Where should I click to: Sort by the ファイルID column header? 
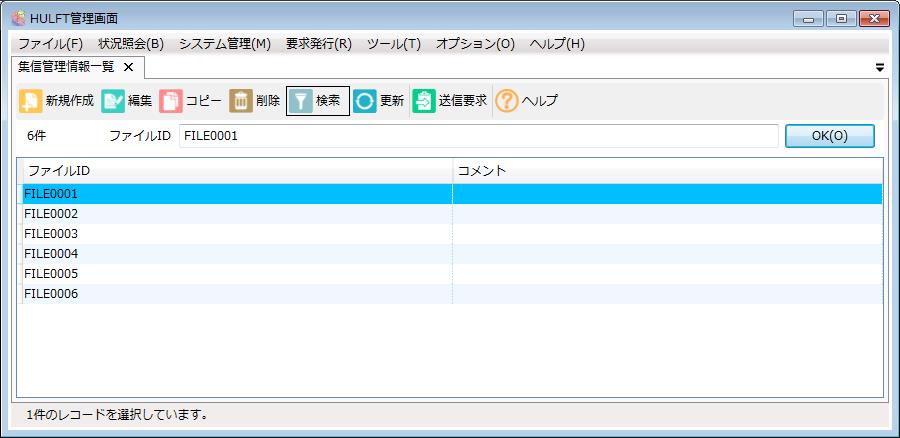click(x=237, y=171)
